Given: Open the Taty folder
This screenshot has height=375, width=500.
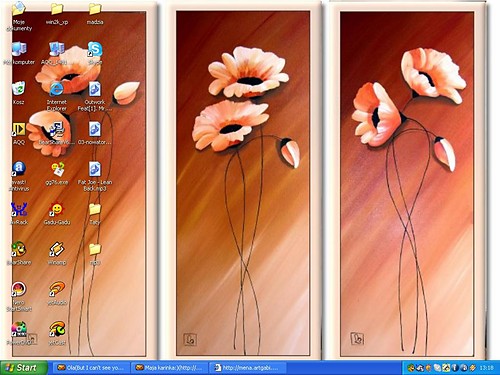Looking at the screenshot, I should [x=95, y=209].
